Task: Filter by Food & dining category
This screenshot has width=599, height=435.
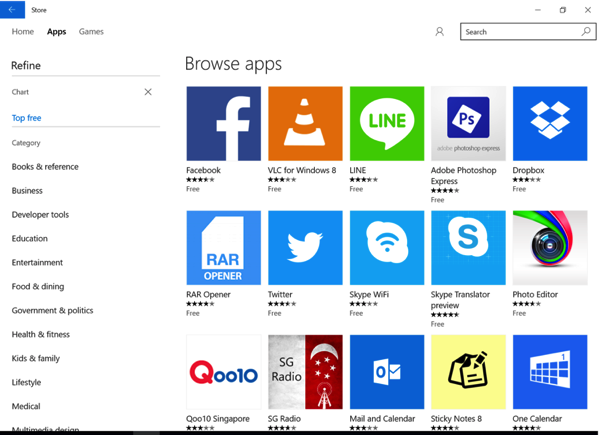Action: point(38,286)
